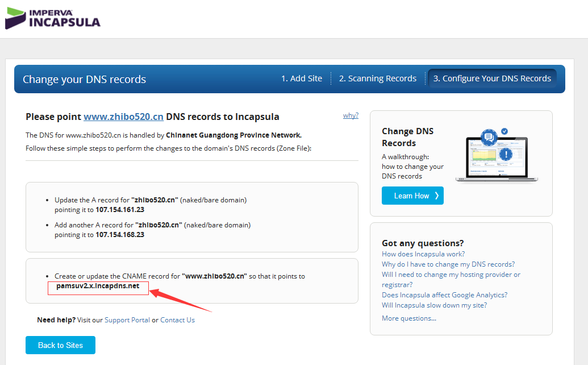
Task: Click the 'Got any questions?' heading
Action: point(423,243)
